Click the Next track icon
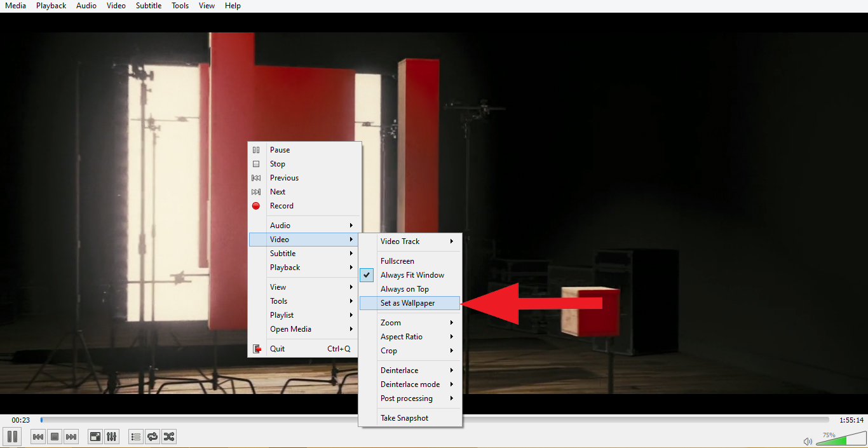The width and height of the screenshot is (868, 448). (71, 437)
